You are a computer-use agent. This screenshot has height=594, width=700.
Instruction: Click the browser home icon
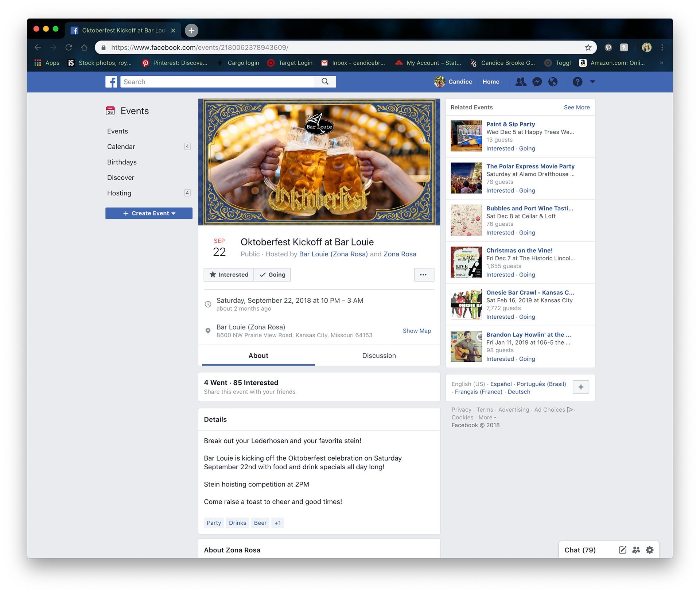coord(84,47)
